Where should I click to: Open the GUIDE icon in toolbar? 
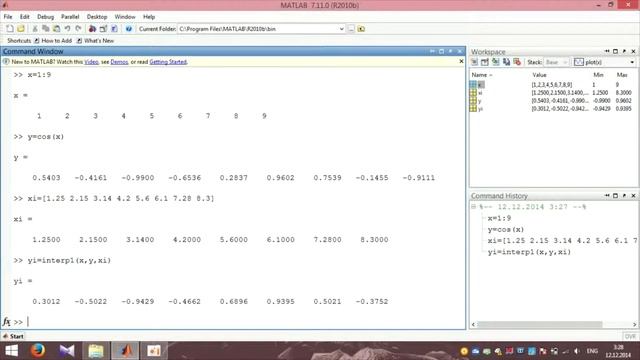103,29
